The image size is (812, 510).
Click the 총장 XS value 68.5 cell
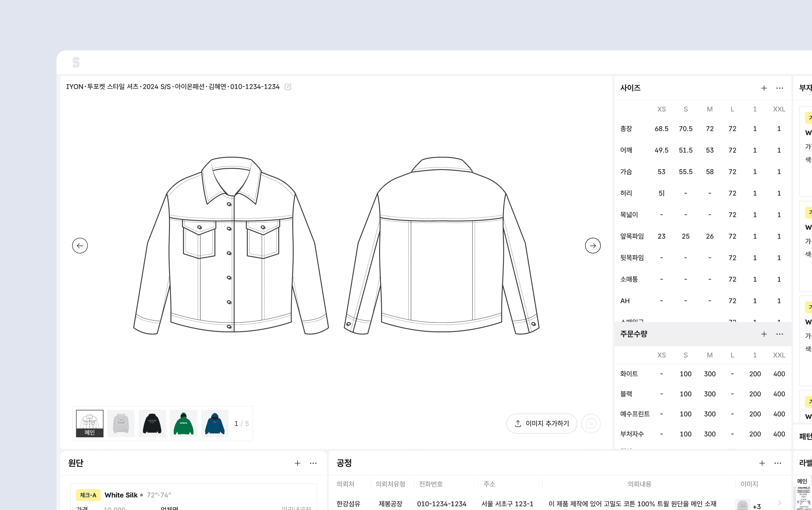coord(661,129)
